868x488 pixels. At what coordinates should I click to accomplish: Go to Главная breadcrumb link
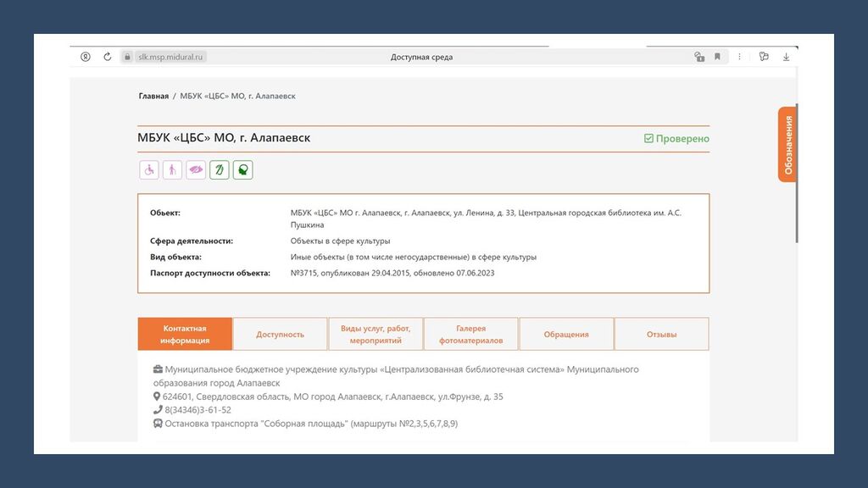[x=153, y=96]
